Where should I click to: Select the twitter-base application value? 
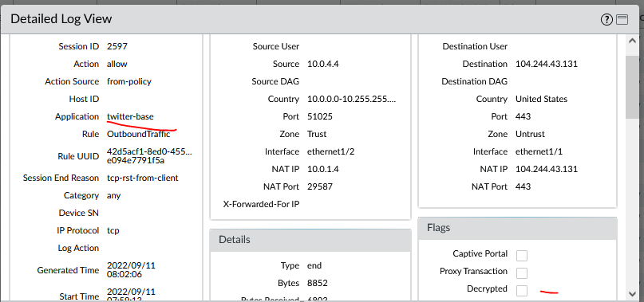[x=130, y=116]
